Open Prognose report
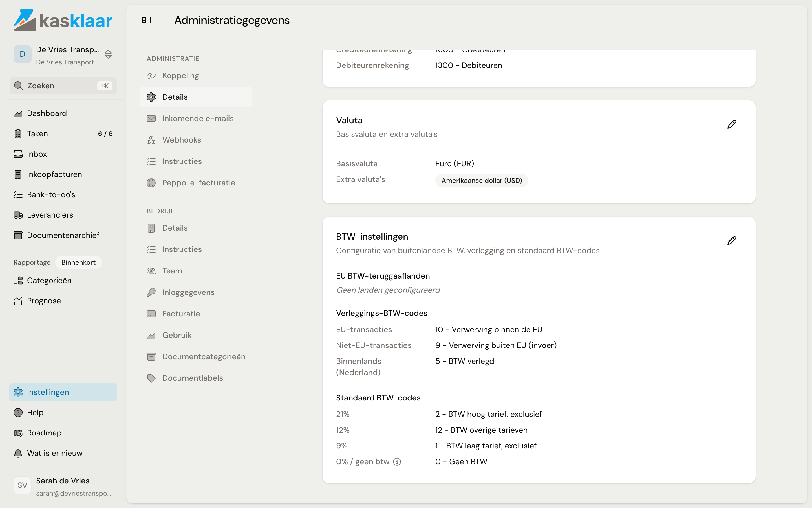 (x=63, y=301)
